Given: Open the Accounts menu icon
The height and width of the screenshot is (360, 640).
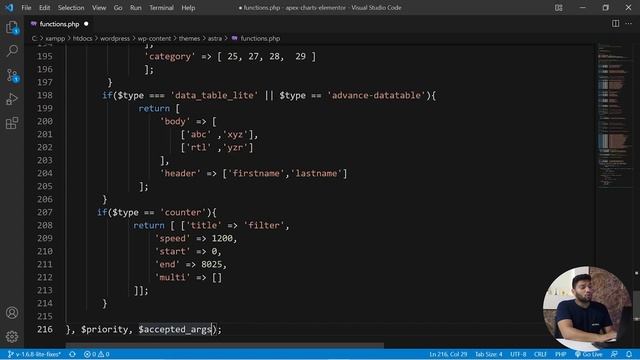Looking at the screenshot, I should point(12,313).
